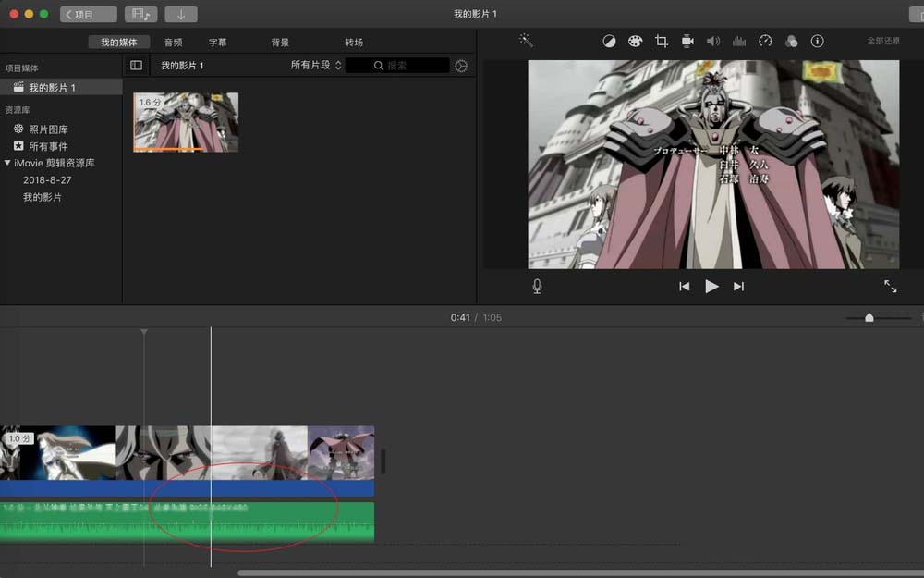Screen dimensions: 924x578
Task: Click the clip filter overlapping circles icon
Action: tap(792, 41)
